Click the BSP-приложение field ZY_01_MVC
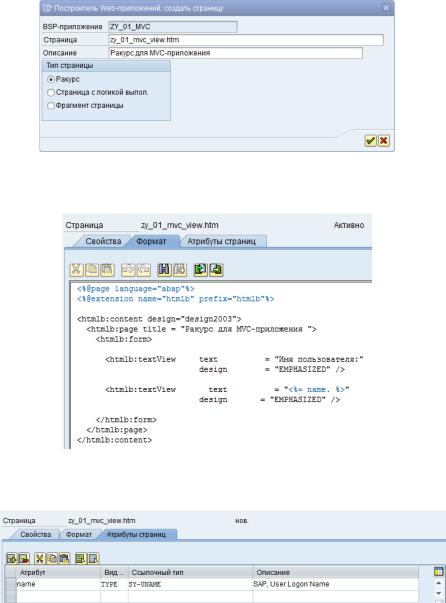This screenshot has height=603, width=446. [x=173, y=27]
